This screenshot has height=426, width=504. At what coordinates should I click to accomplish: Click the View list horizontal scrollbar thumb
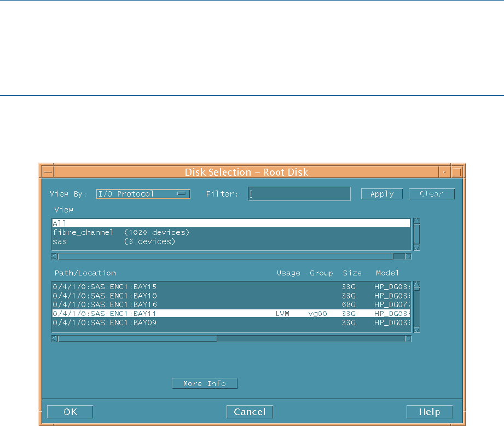(225, 257)
